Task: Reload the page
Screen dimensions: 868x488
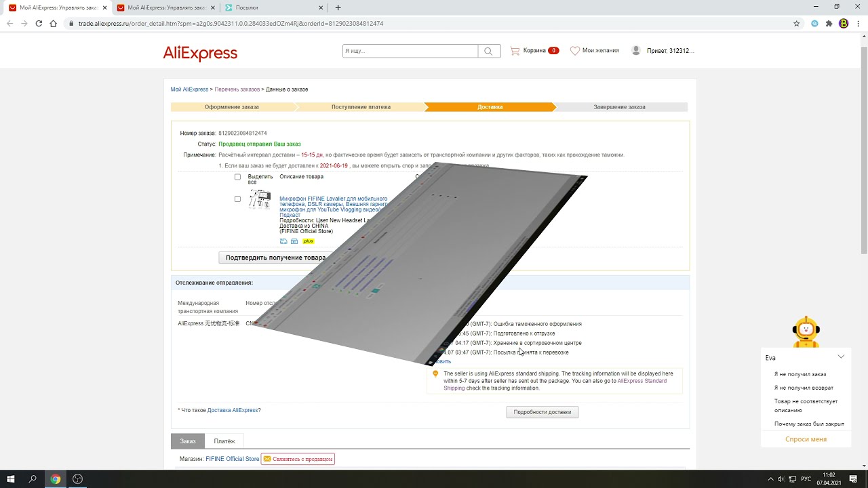Action: [x=39, y=24]
